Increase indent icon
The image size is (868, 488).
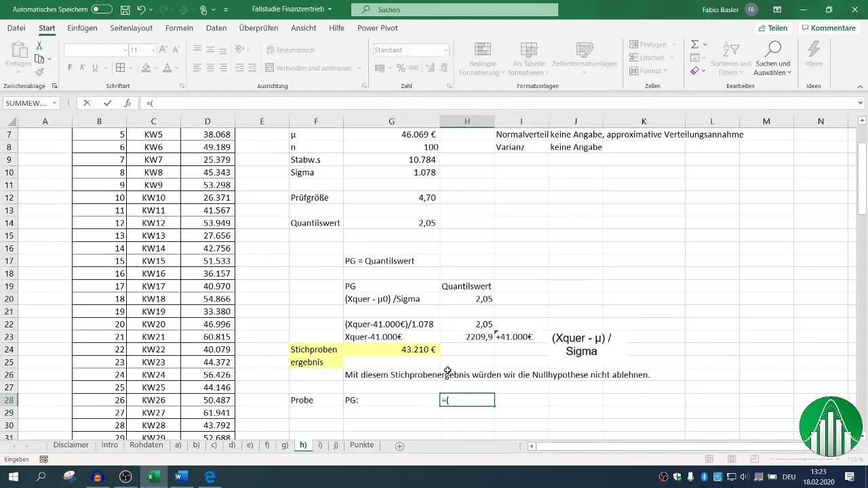252,68
